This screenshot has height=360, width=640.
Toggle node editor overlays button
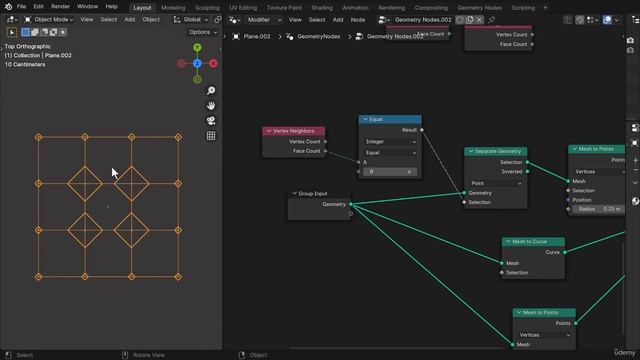click(x=607, y=20)
